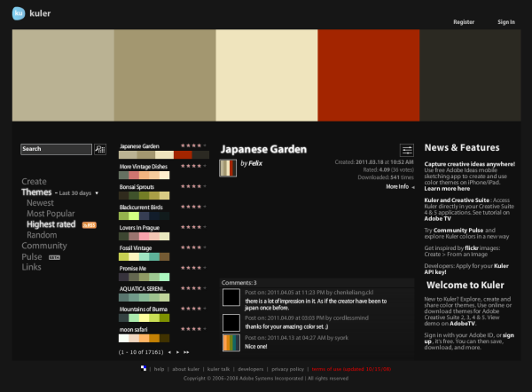This screenshot has height=392, width=532.
Task: Open the Kuler API key link
Action: click(466, 269)
